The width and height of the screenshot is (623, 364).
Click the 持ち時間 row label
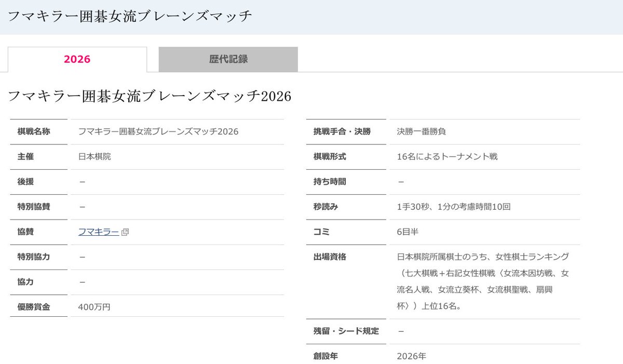click(x=330, y=181)
